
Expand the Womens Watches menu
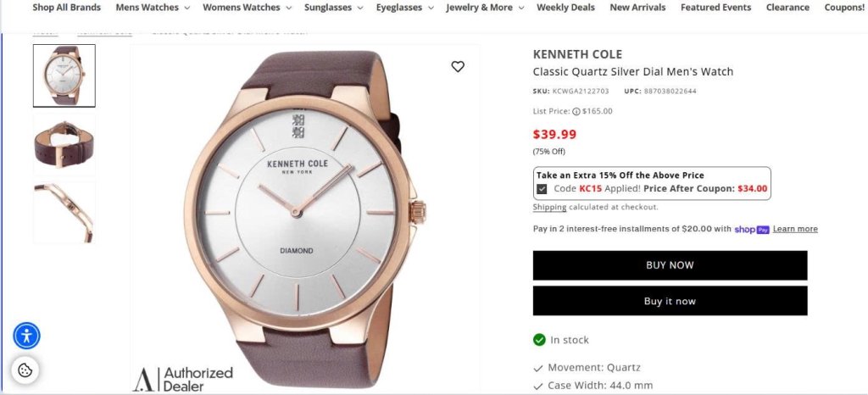[x=247, y=8]
